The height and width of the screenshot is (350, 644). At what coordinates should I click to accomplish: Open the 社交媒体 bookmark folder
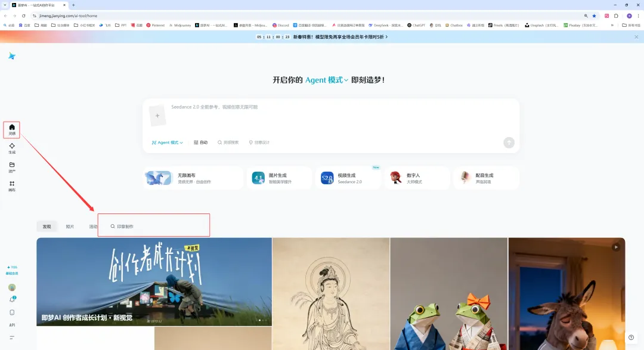tap(60, 26)
